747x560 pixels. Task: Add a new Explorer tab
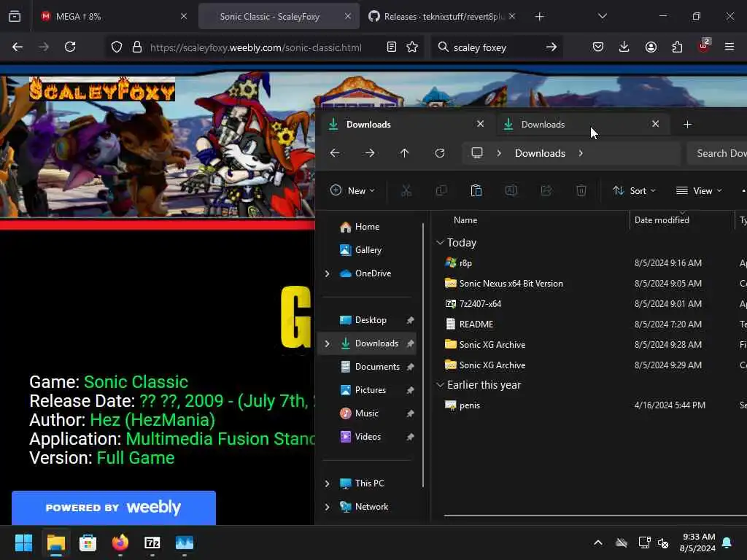687,124
